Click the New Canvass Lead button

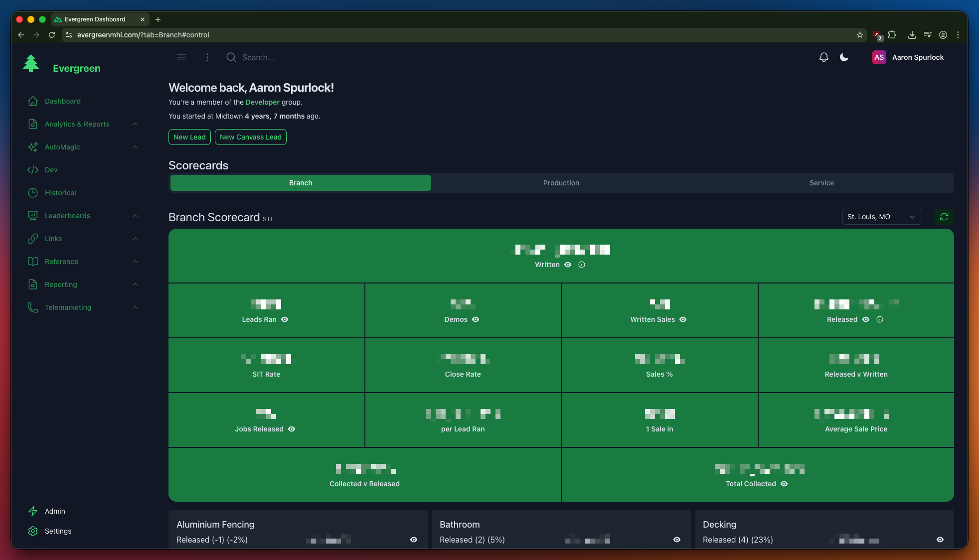(250, 137)
